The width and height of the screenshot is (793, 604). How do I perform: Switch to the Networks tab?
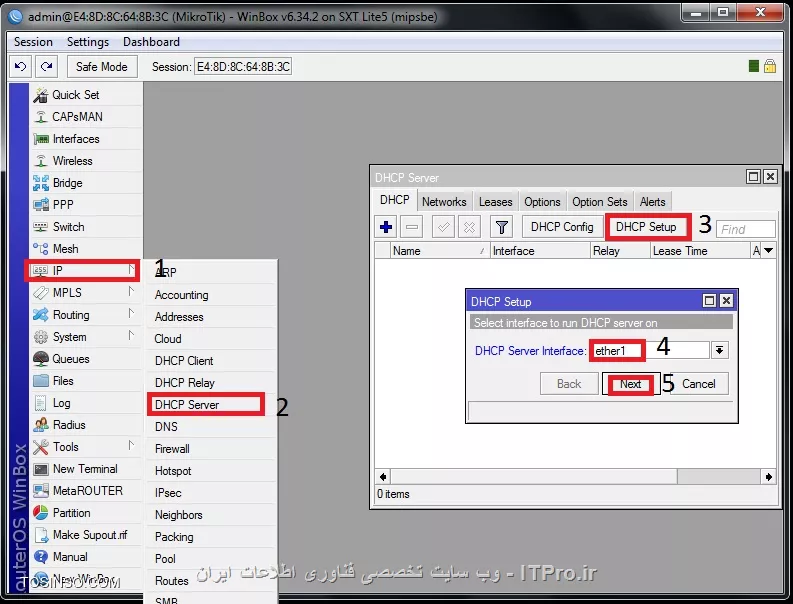444,202
